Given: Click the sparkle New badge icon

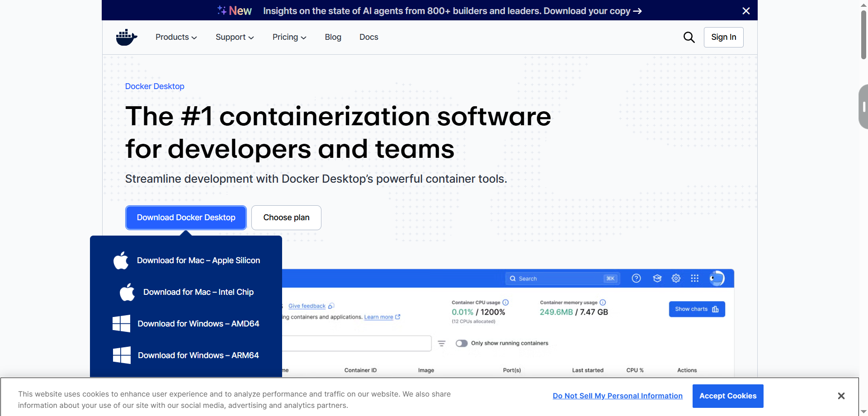Looking at the screenshot, I should 222,10.
